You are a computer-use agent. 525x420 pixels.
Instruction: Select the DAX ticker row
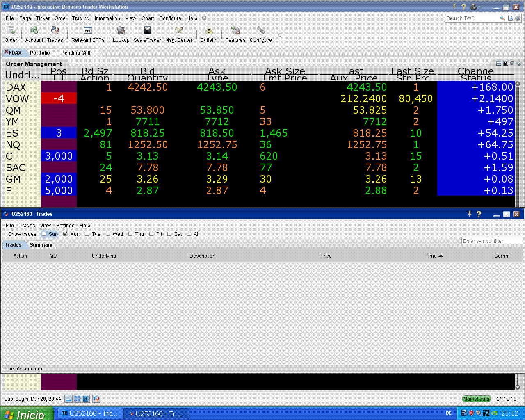pyautogui.click(x=260, y=87)
